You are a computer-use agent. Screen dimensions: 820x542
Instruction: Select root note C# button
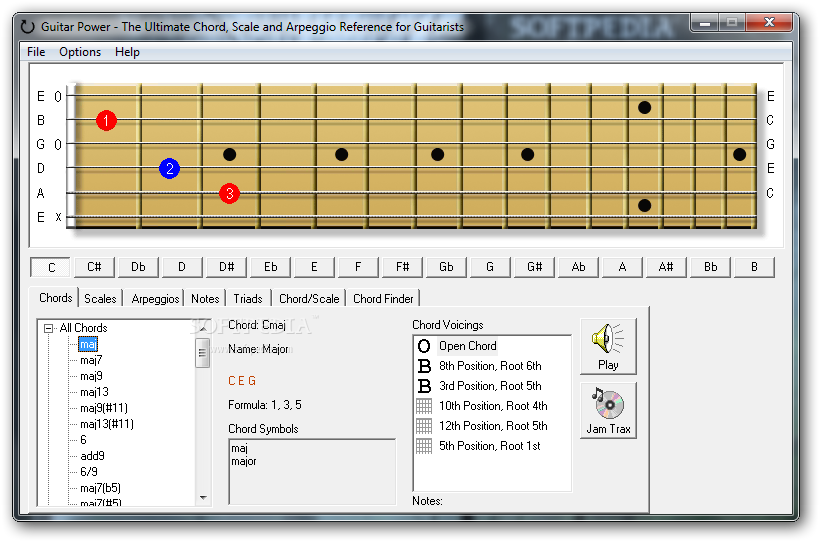(x=94, y=267)
